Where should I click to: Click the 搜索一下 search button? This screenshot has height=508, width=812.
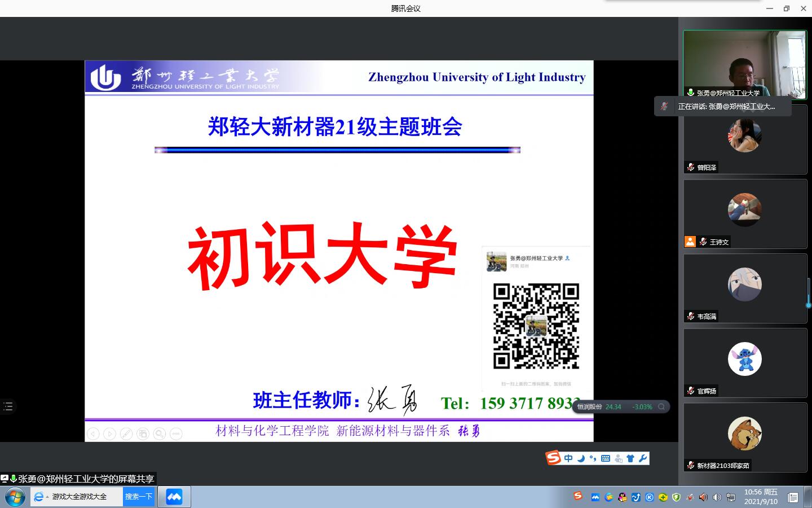point(139,497)
